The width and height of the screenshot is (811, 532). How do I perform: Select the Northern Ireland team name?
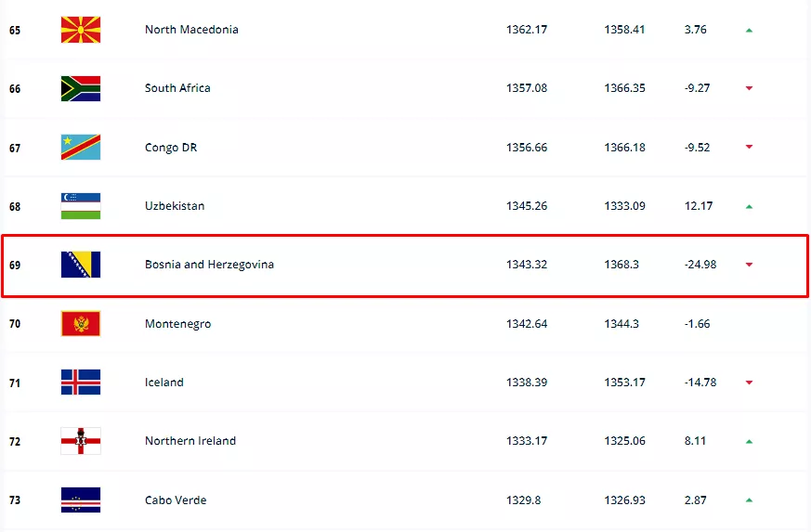tap(190, 441)
